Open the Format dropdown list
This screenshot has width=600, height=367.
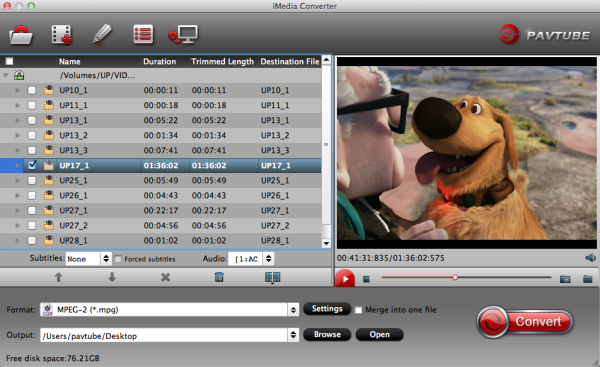[293, 310]
